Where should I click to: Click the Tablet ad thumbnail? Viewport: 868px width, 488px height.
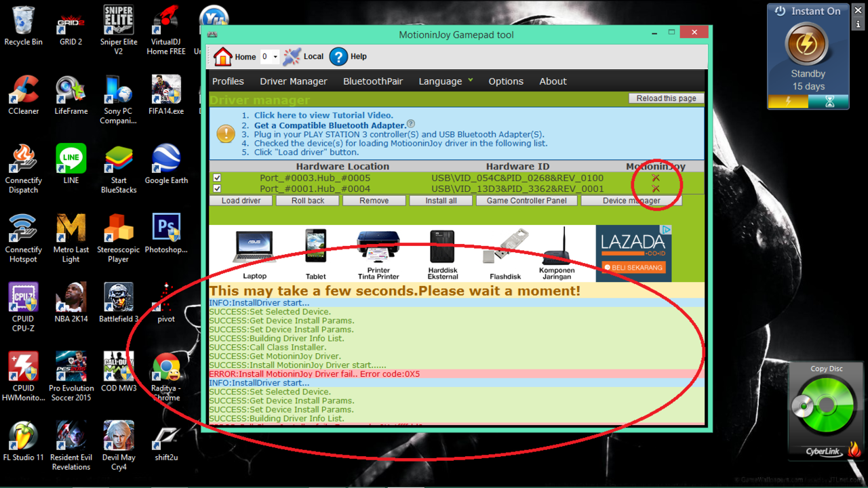(316, 254)
